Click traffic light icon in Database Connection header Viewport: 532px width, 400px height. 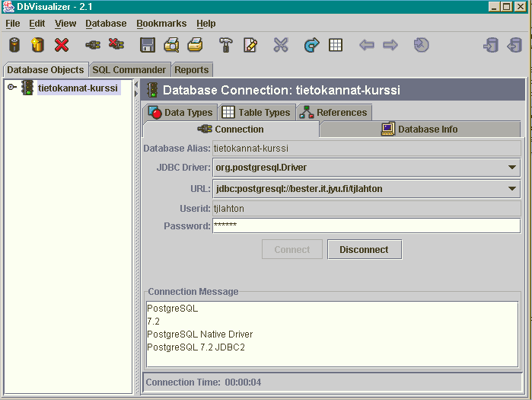click(152, 90)
